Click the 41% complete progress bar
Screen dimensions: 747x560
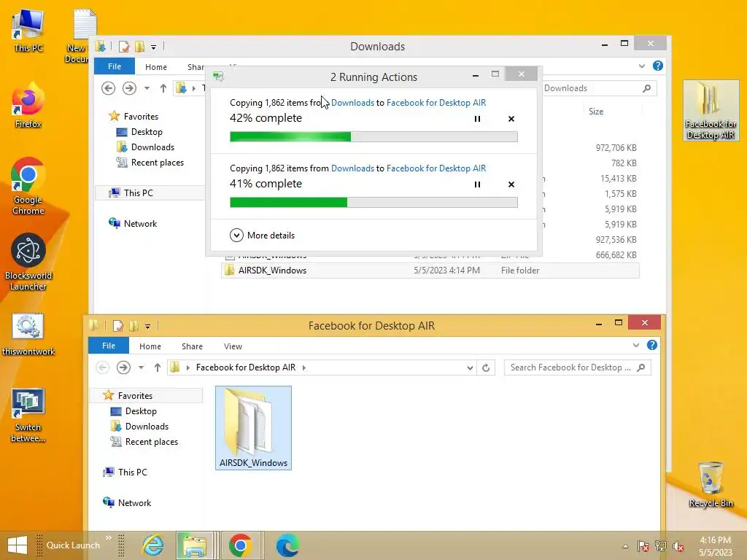(x=373, y=203)
